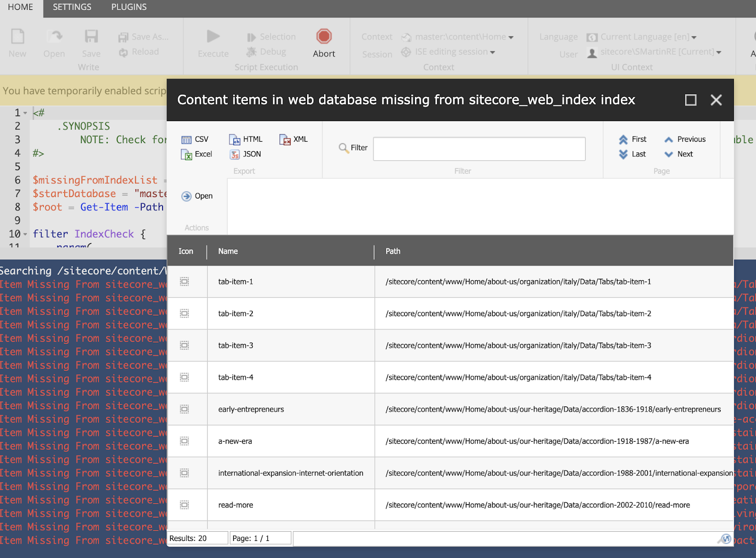Abort the running script
Screen dimensions: 756x558
point(324,43)
